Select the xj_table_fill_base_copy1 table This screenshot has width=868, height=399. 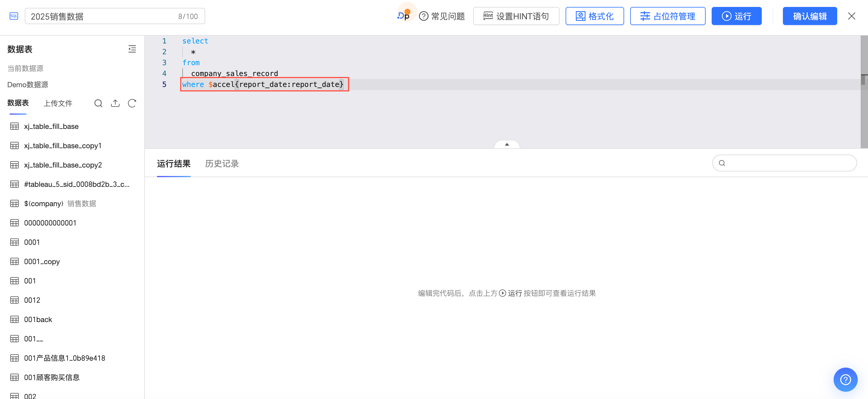pyautogui.click(x=63, y=145)
